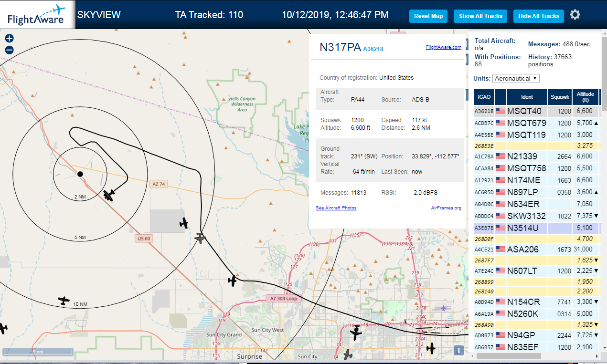Select the N835EF table row

pyautogui.click(x=537, y=347)
